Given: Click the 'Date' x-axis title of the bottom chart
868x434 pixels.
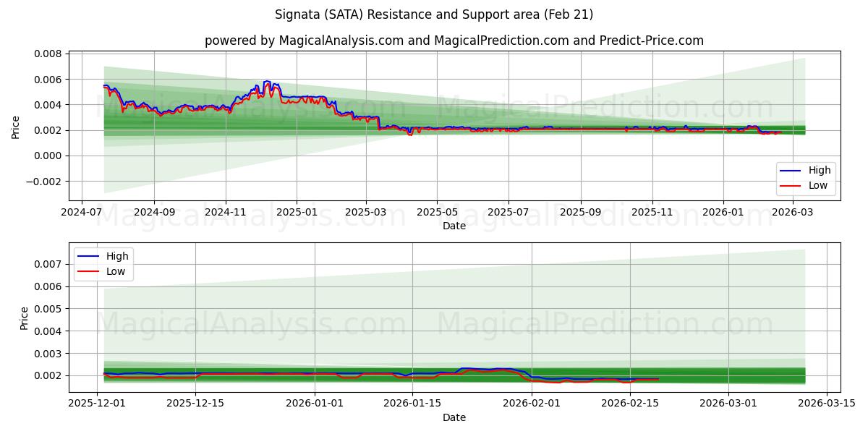Looking at the screenshot, I should click(454, 417).
